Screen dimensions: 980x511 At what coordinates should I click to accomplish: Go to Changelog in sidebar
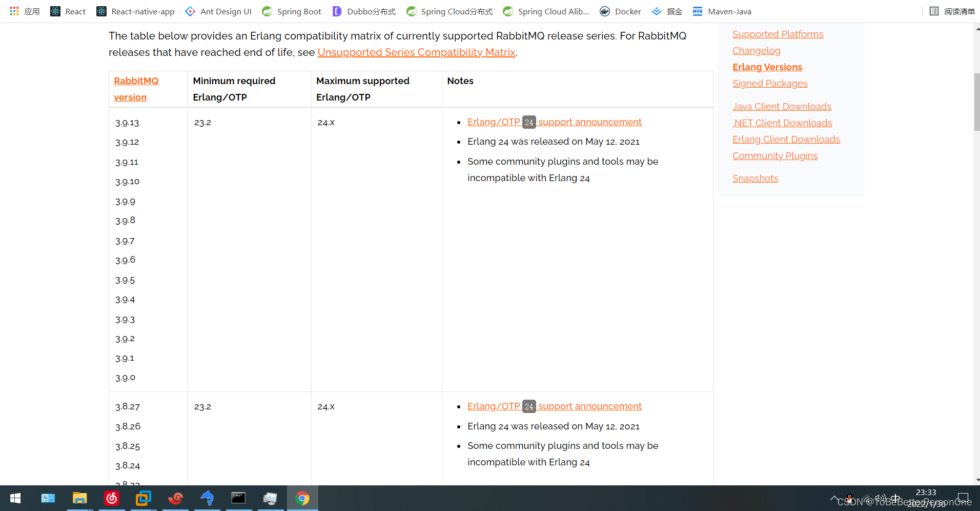pos(756,51)
